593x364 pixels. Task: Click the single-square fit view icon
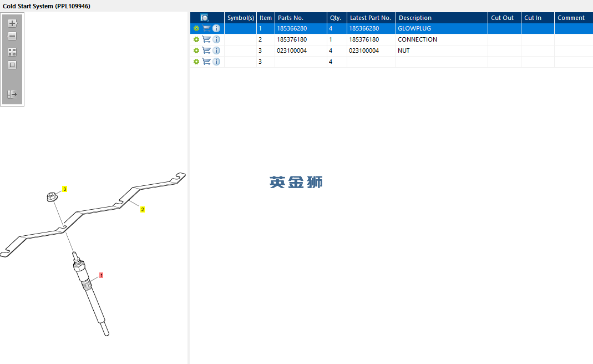pyautogui.click(x=12, y=65)
